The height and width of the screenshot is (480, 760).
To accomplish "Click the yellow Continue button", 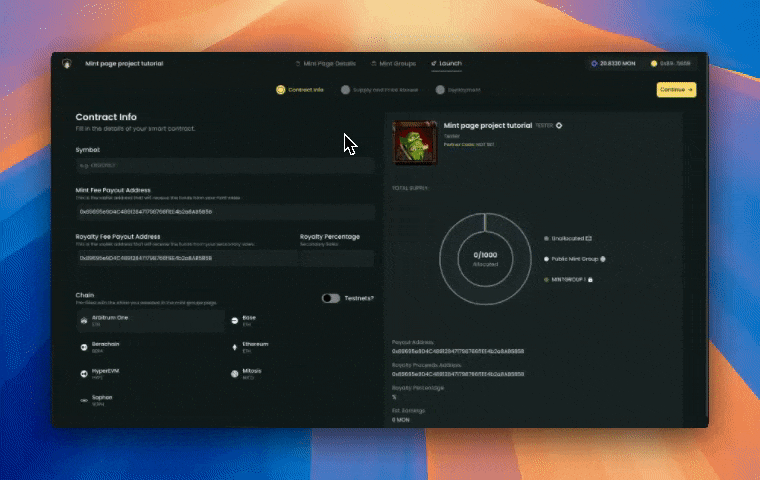I will coord(676,90).
